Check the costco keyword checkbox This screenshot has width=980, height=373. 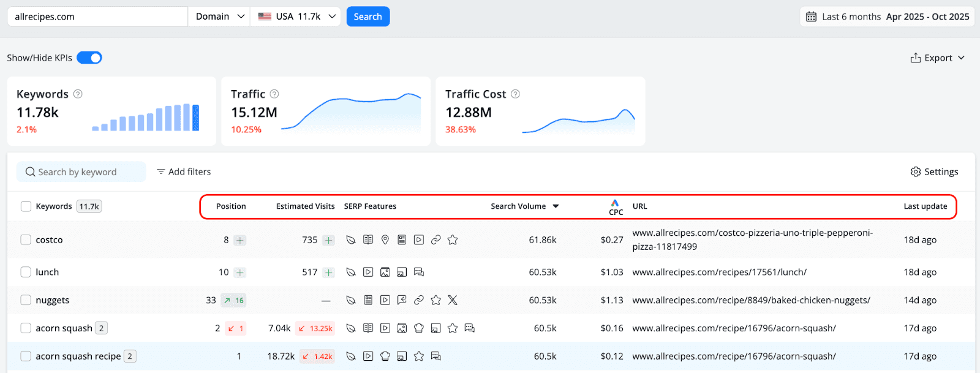26,239
